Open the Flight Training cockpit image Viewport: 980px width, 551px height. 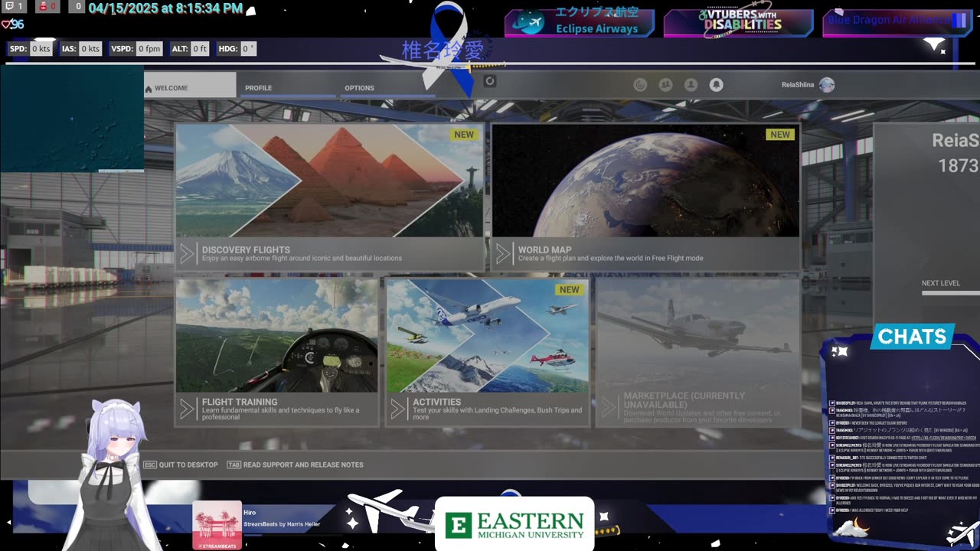(x=277, y=336)
